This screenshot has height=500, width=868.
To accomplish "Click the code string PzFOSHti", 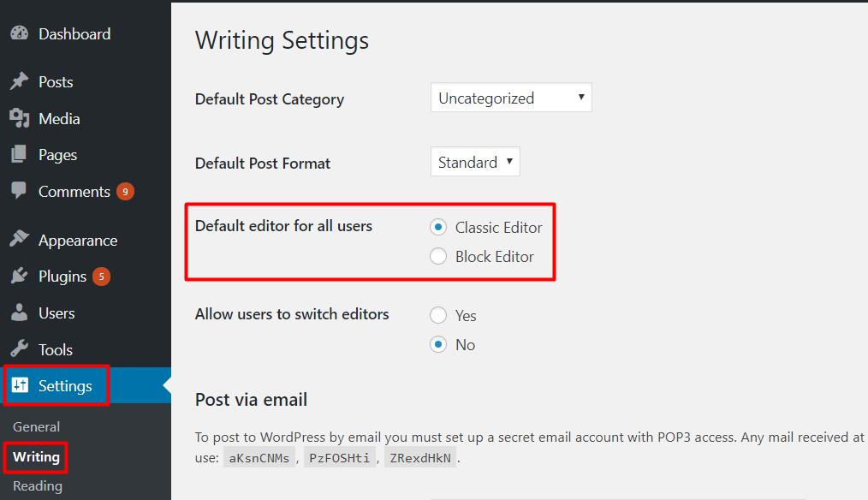I will tap(339, 458).
